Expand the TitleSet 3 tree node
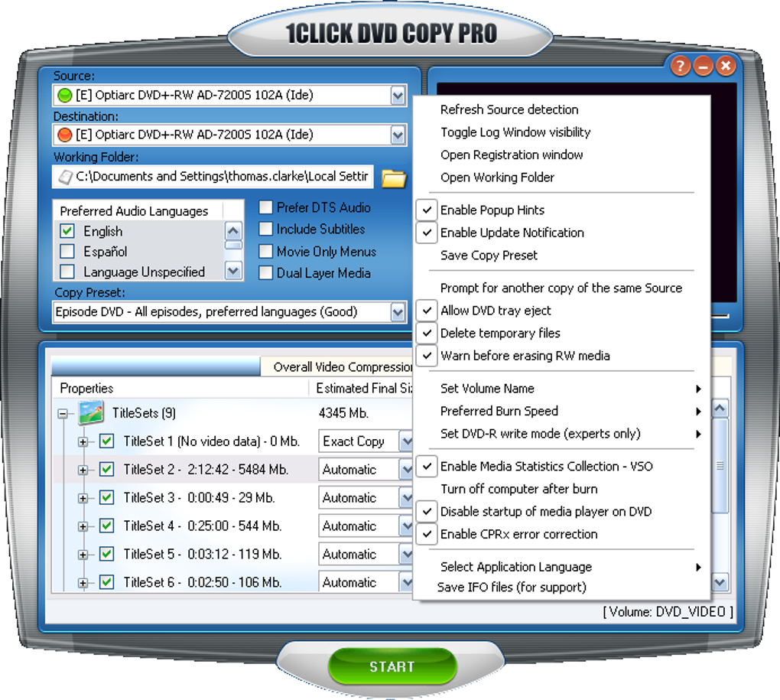 (83, 498)
